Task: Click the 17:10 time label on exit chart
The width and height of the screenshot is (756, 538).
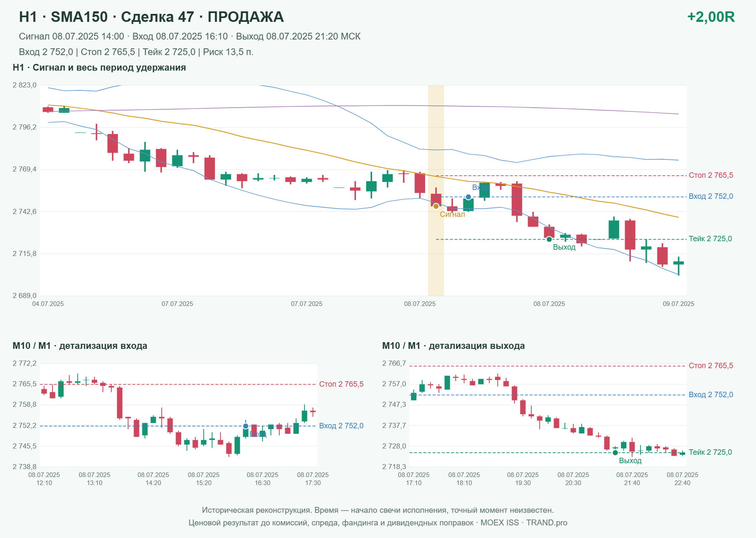Action: pyautogui.click(x=414, y=483)
